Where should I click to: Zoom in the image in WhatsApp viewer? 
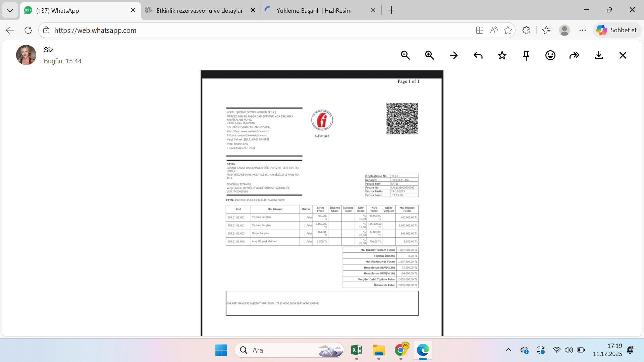pyautogui.click(x=429, y=55)
